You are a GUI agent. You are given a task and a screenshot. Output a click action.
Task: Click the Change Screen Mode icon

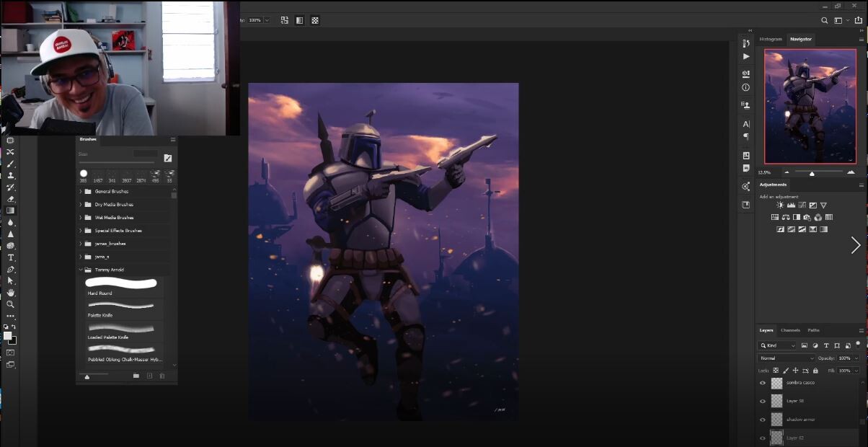point(10,365)
